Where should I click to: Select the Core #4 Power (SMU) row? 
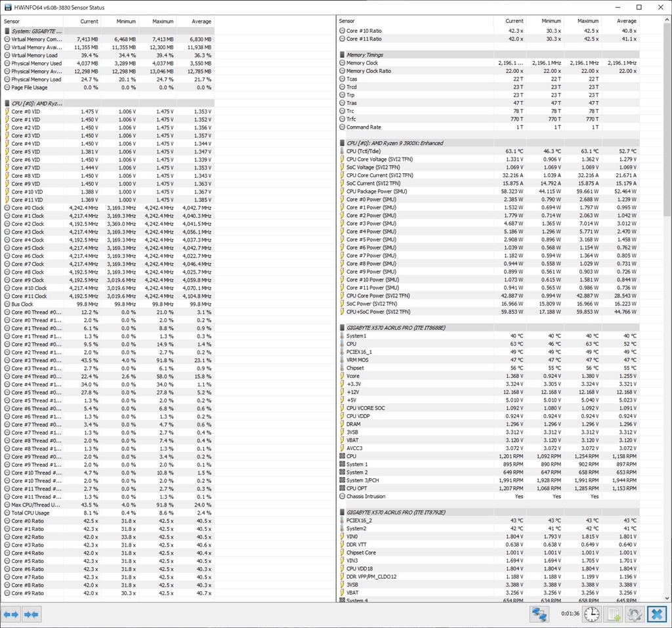(x=488, y=232)
